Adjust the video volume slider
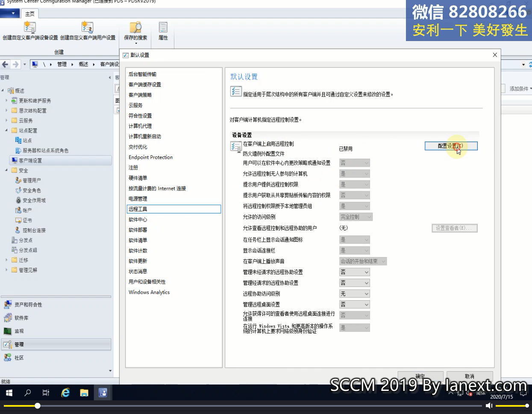 click(511, 405)
